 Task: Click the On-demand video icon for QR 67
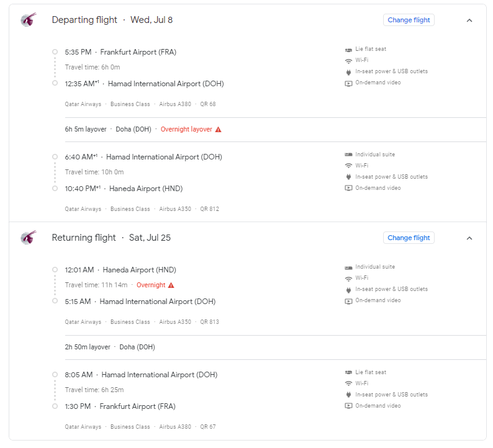pyautogui.click(x=348, y=406)
